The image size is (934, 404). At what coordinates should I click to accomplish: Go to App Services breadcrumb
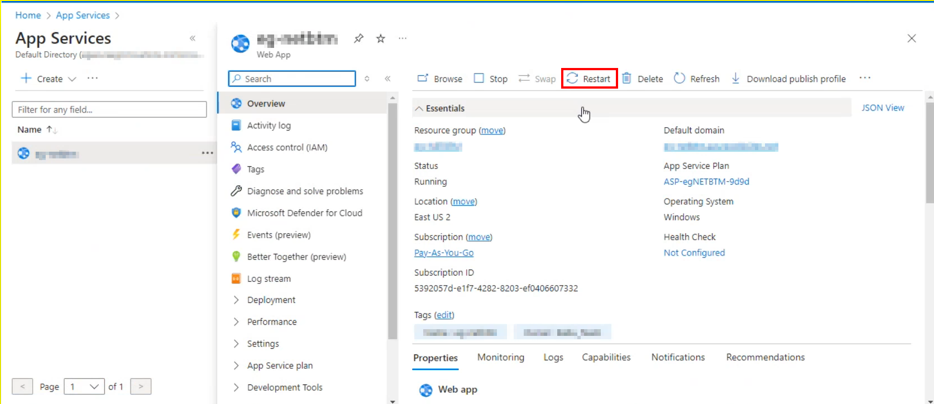83,15
